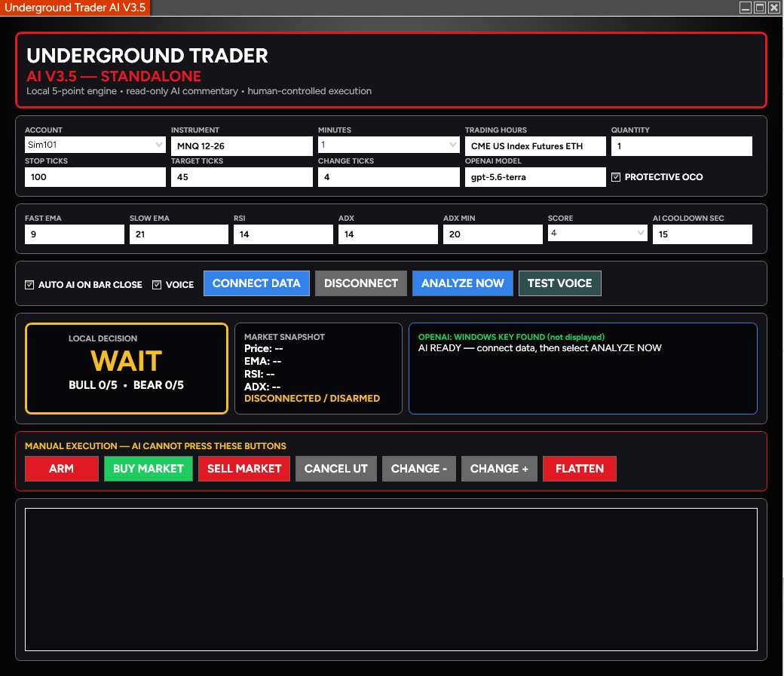
Task: Click the Disconnect button
Action: tap(361, 283)
